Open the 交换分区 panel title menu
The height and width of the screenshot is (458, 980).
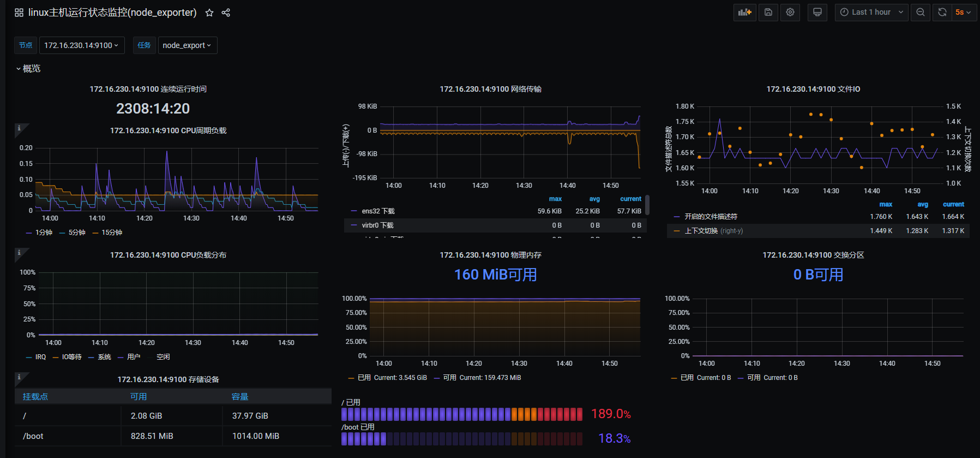[x=813, y=255]
